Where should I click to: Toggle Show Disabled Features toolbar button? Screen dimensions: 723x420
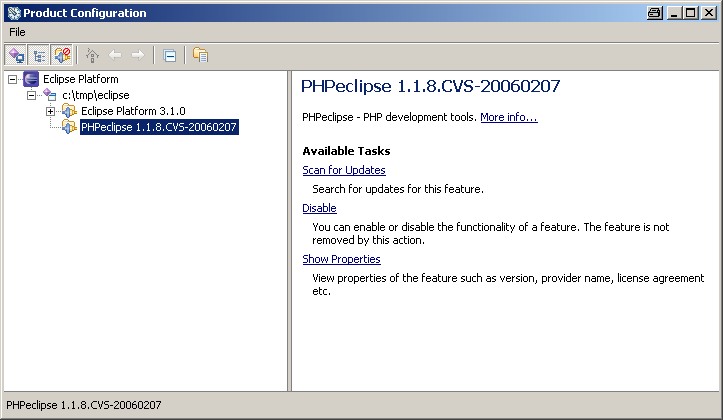[62, 56]
